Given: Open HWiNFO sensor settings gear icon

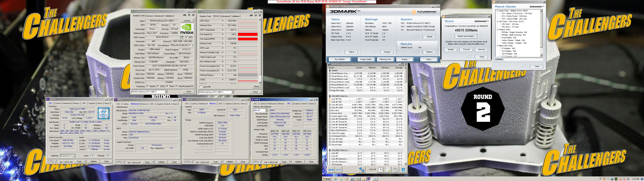Looking at the screenshot, I should pos(396,170).
